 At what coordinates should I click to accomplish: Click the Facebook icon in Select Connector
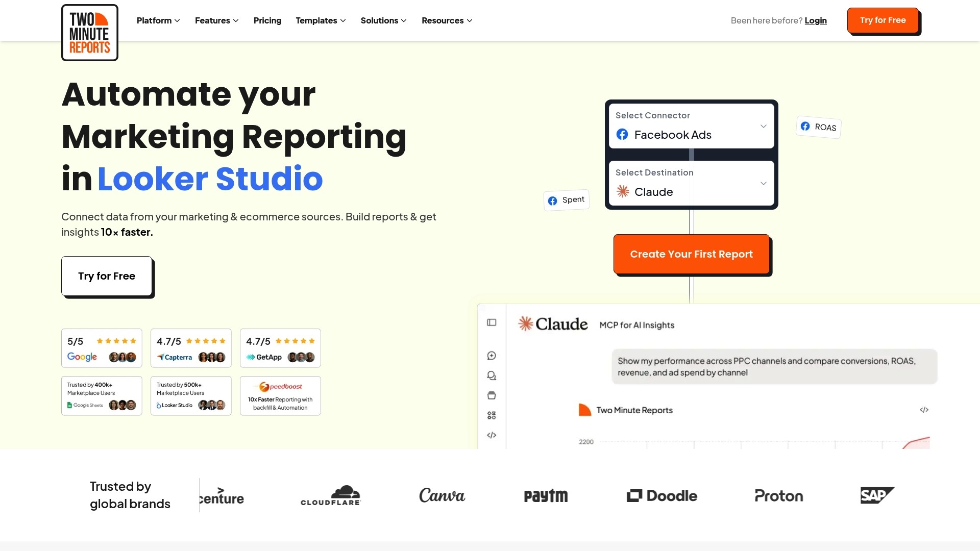[x=622, y=134]
